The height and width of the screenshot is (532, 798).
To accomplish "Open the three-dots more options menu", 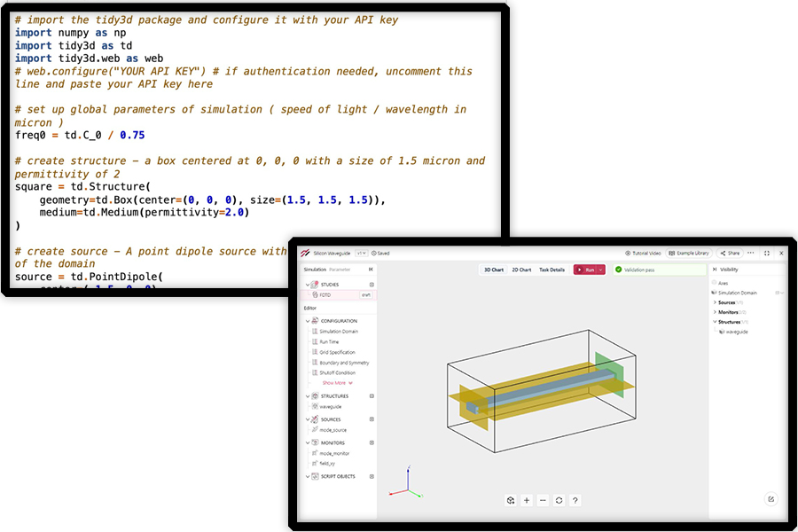I will click(752, 253).
